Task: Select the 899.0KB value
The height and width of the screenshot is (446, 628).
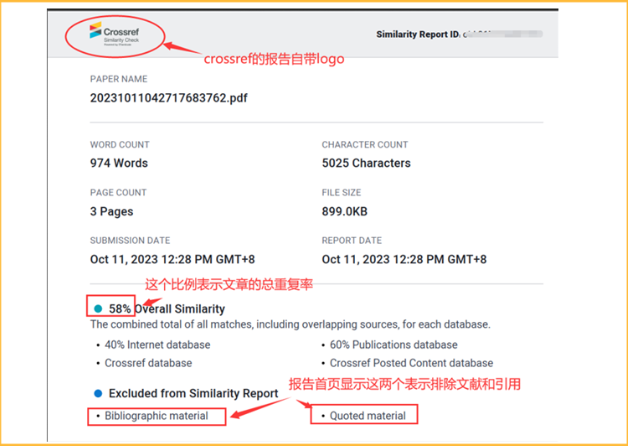Action: [x=344, y=211]
